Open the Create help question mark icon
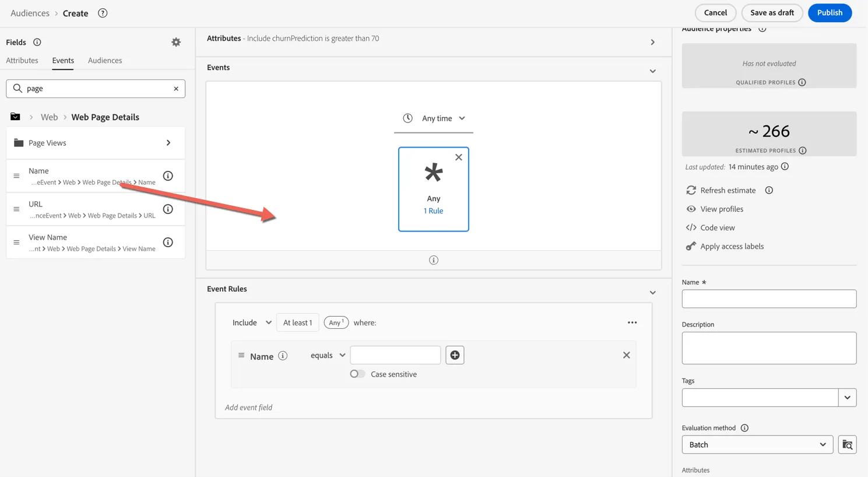The image size is (868, 477). [x=103, y=13]
